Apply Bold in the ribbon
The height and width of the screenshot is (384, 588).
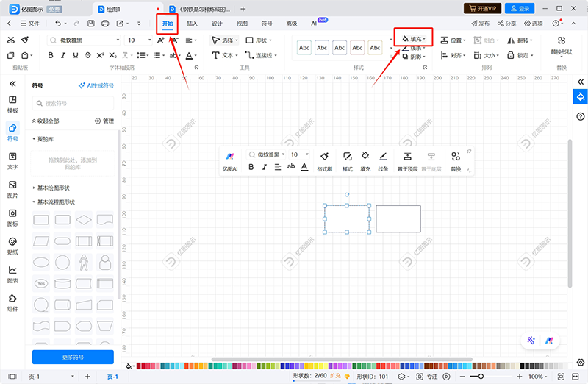click(51, 56)
